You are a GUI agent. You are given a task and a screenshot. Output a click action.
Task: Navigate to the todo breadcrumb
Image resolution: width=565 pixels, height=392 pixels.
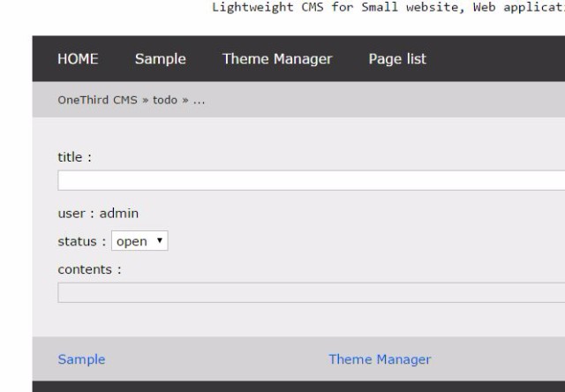pyautogui.click(x=165, y=100)
